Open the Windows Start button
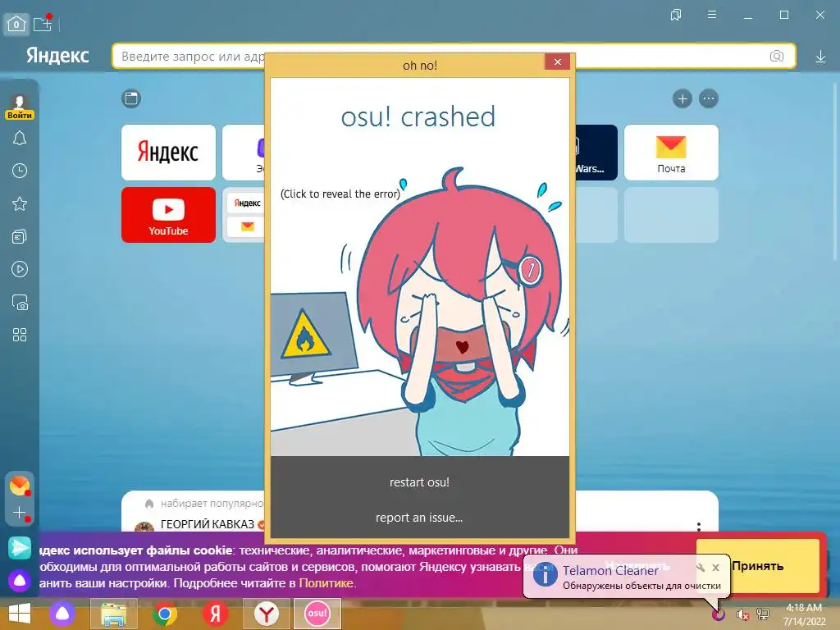The image size is (840, 630). (x=20, y=614)
